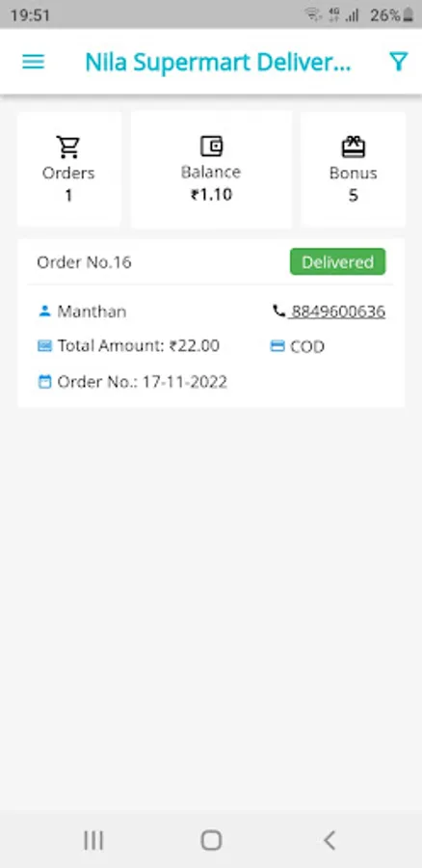The height and width of the screenshot is (868, 422).
Task: Tap the person icon next to Manthan
Action: (x=44, y=312)
